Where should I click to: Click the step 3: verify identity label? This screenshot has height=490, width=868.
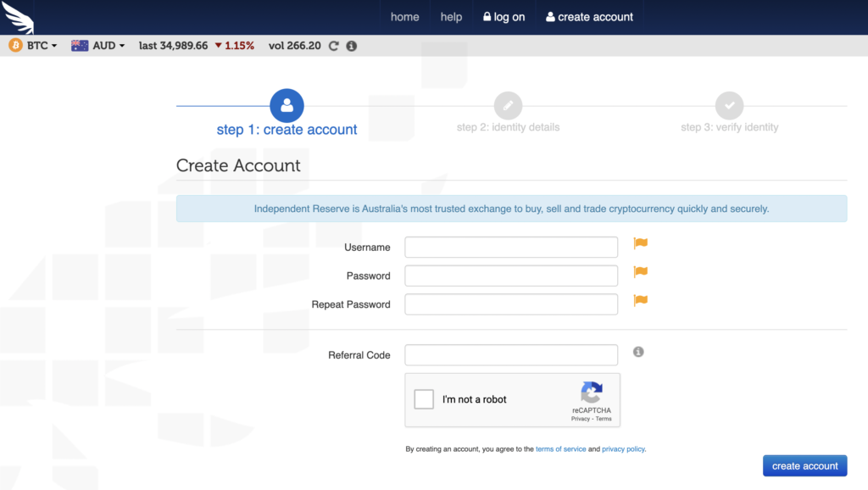(x=730, y=127)
